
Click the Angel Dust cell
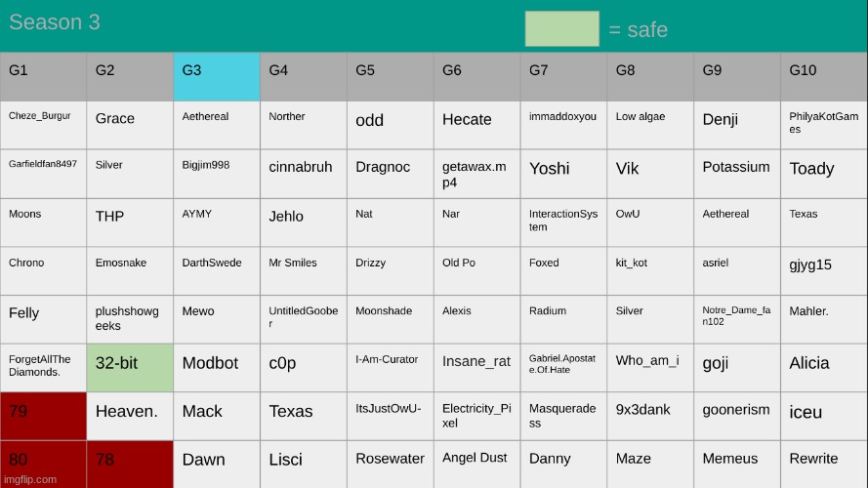coord(477,465)
